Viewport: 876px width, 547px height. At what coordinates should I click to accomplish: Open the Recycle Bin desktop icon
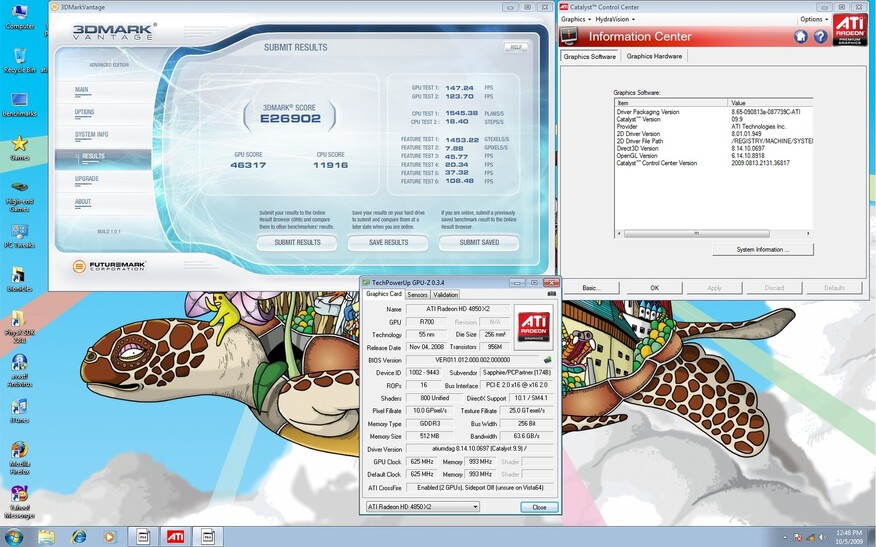(20, 60)
